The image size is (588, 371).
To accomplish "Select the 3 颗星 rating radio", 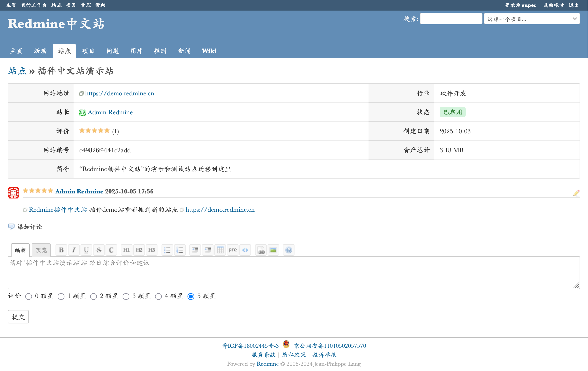I will point(126,296).
